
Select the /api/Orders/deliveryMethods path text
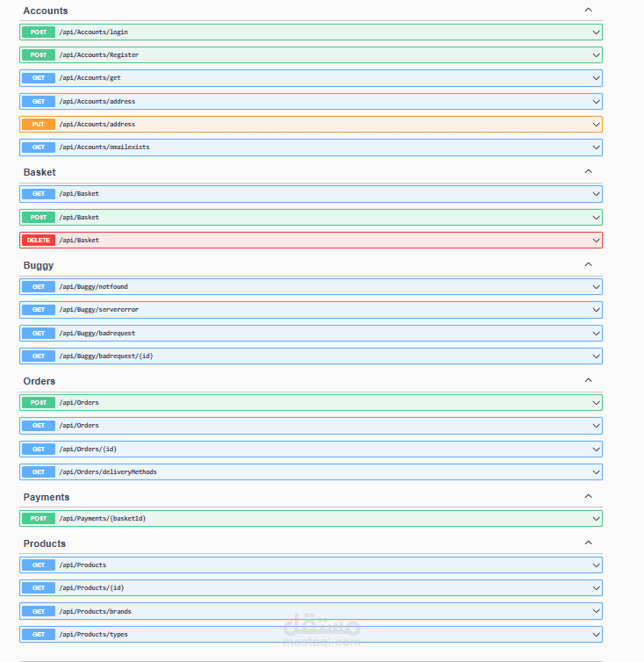(x=108, y=472)
